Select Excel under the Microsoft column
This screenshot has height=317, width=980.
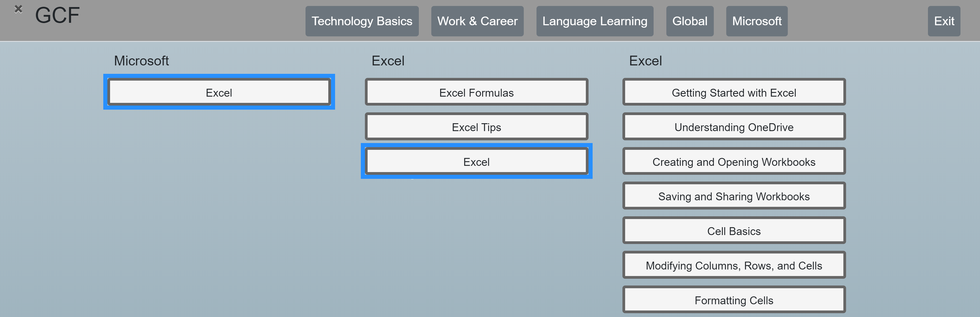pyautogui.click(x=219, y=92)
